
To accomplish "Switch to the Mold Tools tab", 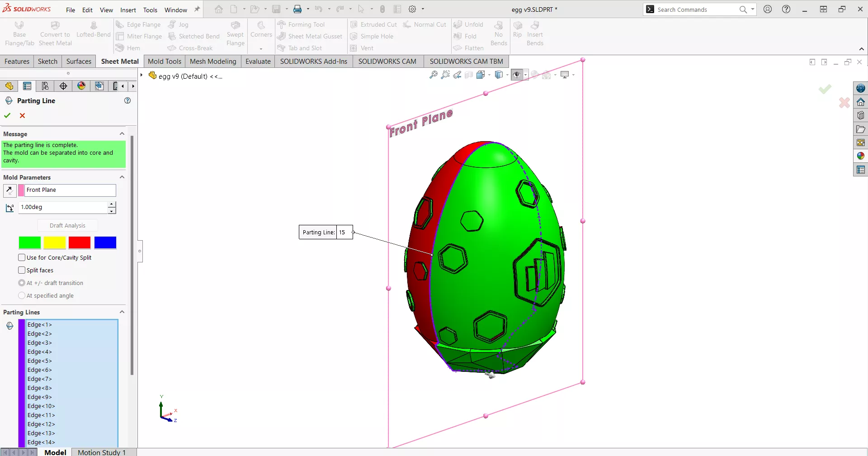I will (x=164, y=61).
